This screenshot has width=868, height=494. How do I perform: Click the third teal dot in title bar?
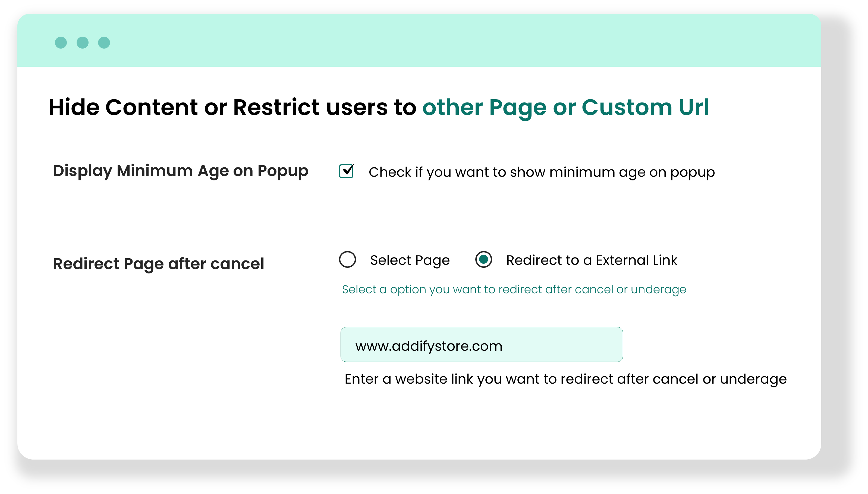coord(103,42)
